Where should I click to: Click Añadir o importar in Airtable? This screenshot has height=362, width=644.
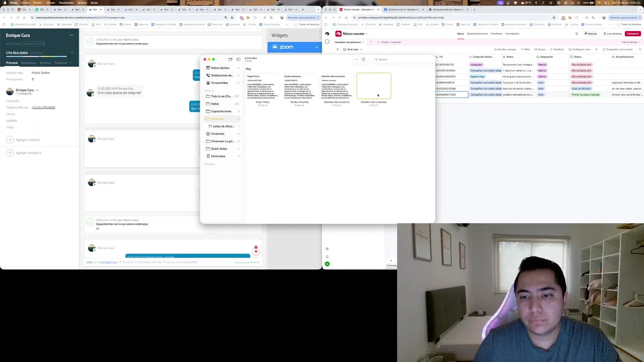tap(389, 42)
